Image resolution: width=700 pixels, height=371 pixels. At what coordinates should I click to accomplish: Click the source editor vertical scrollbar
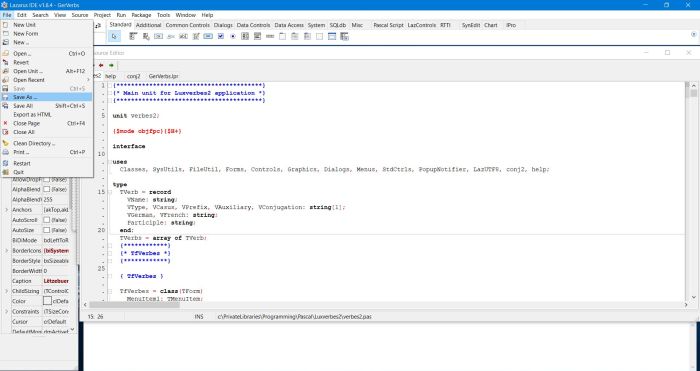click(693, 191)
